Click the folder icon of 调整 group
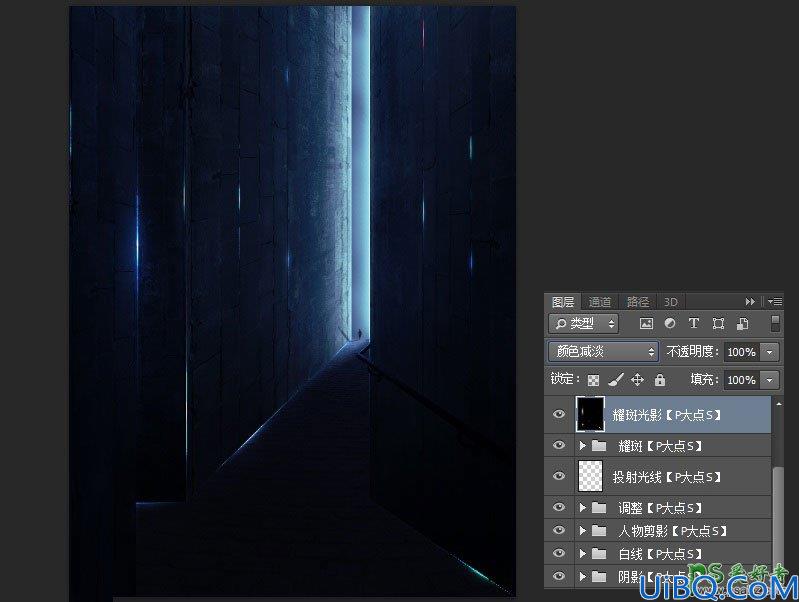 point(599,508)
